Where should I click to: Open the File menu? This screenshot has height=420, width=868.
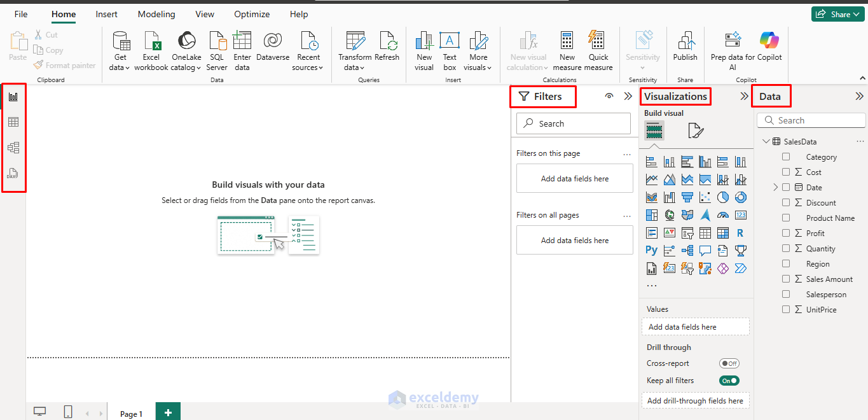coord(21,14)
